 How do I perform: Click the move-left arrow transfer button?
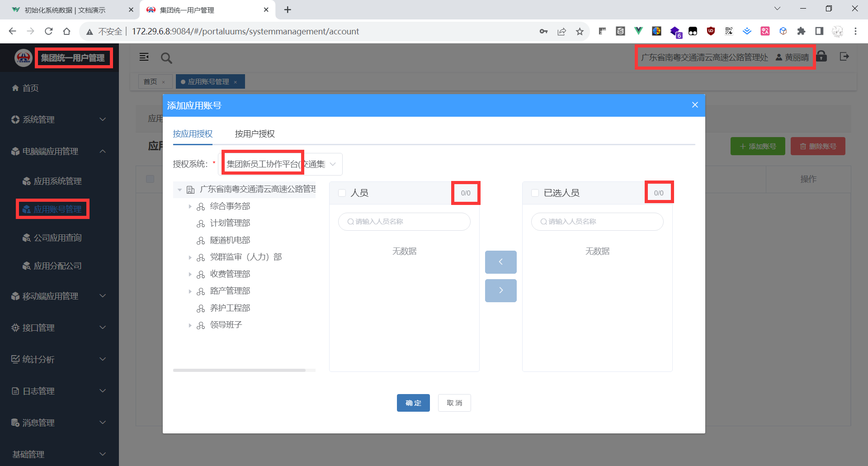coord(501,262)
